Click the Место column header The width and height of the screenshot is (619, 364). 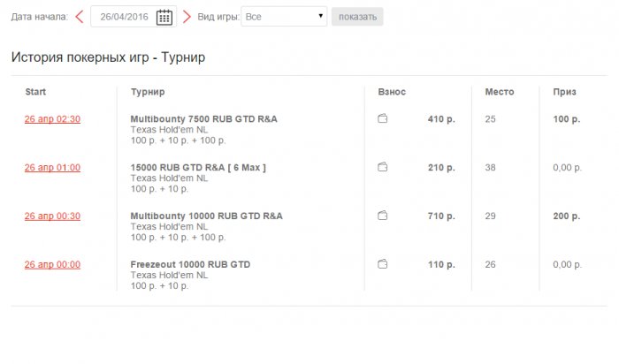click(x=500, y=92)
